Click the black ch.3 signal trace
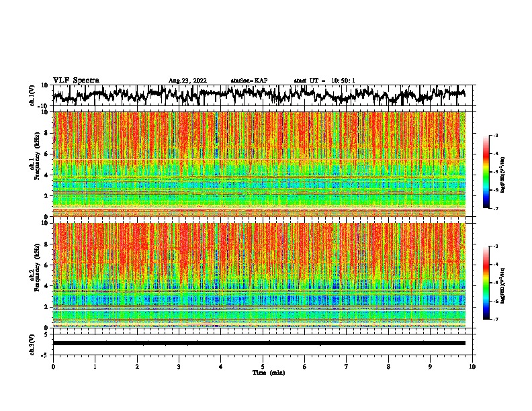The width and height of the screenshot is (532, 411). 259,343
